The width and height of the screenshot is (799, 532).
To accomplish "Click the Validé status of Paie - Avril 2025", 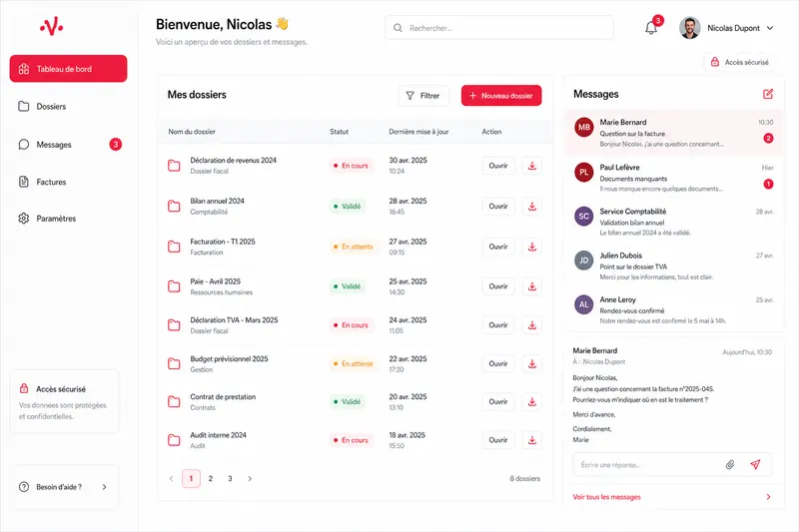I will point(347,286).
